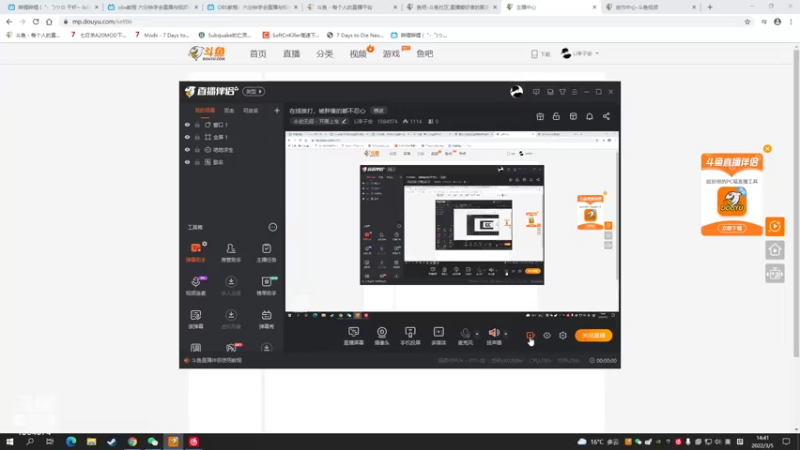
Task: Click 修改 button beside stream title
Action: [378, 111]
